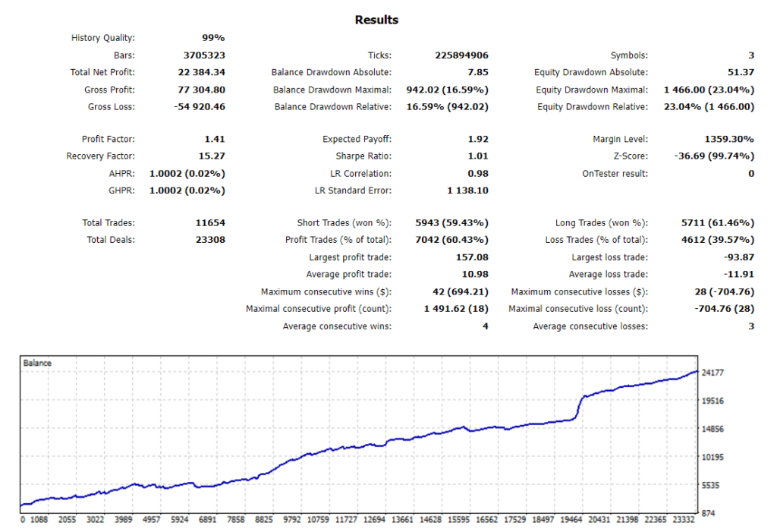This screenshot has height=532, width=777.
Task: Click the Results heading
Action: [376, 19]
